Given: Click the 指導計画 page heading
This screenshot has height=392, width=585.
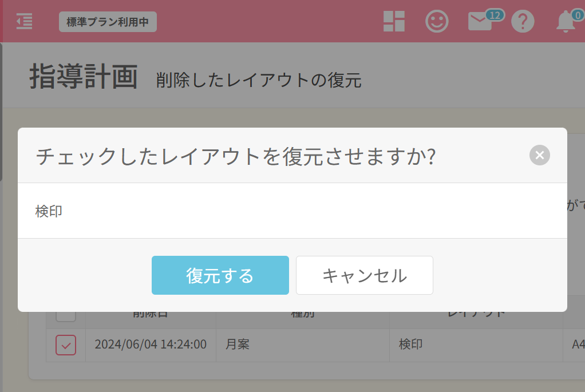Looking at the screenshot, I should pyautogui.click(x=84, y=77).
